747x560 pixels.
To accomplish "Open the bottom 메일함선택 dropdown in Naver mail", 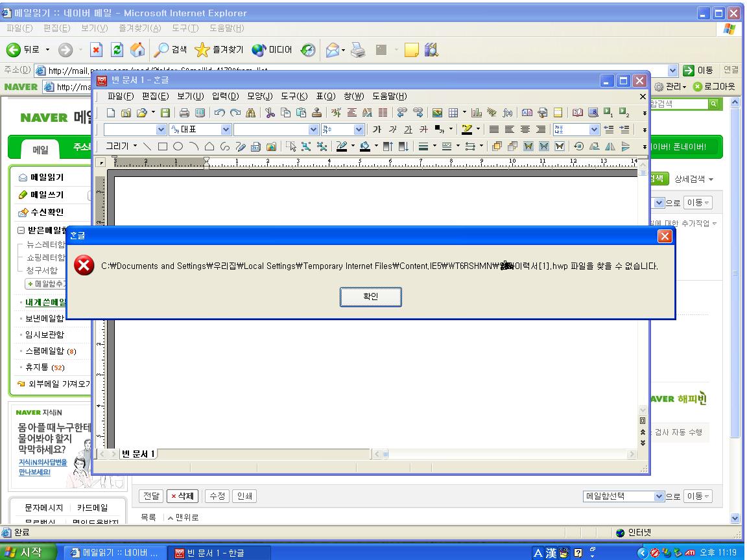I will coord(624,496).
